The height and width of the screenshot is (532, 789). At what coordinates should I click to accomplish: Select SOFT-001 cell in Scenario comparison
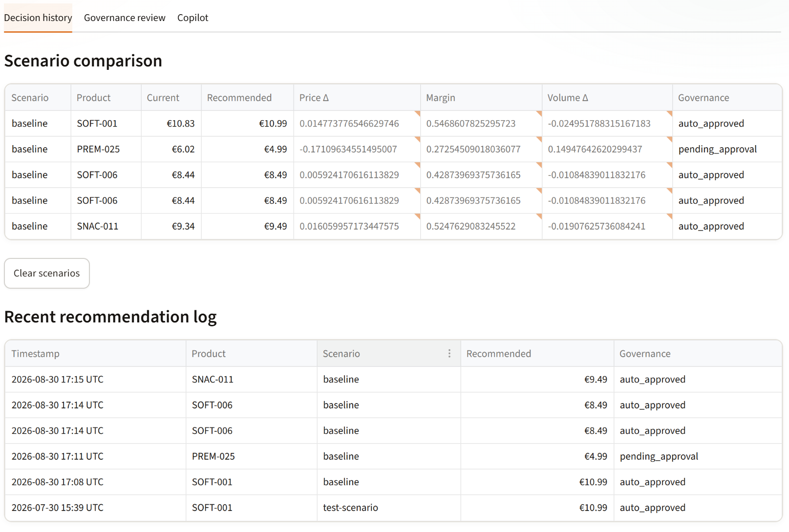click(x=106, y=124)
